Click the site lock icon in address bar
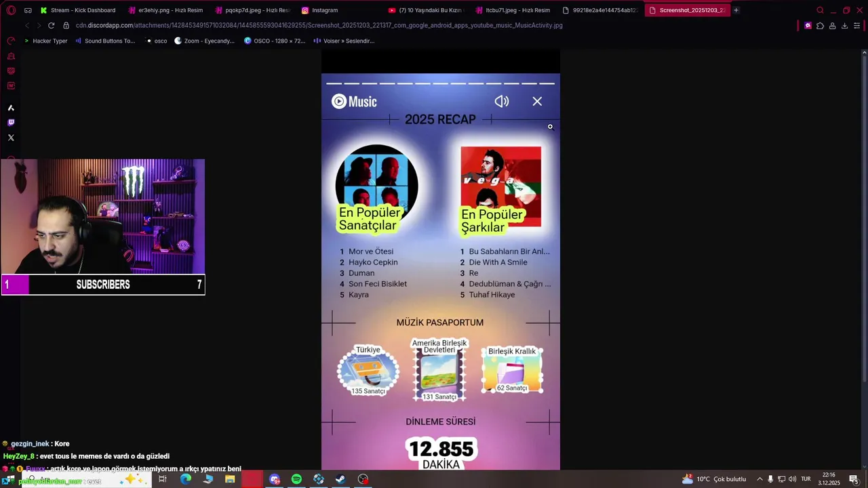This screenshot has width=868, height=488. (x=66, y=25)
